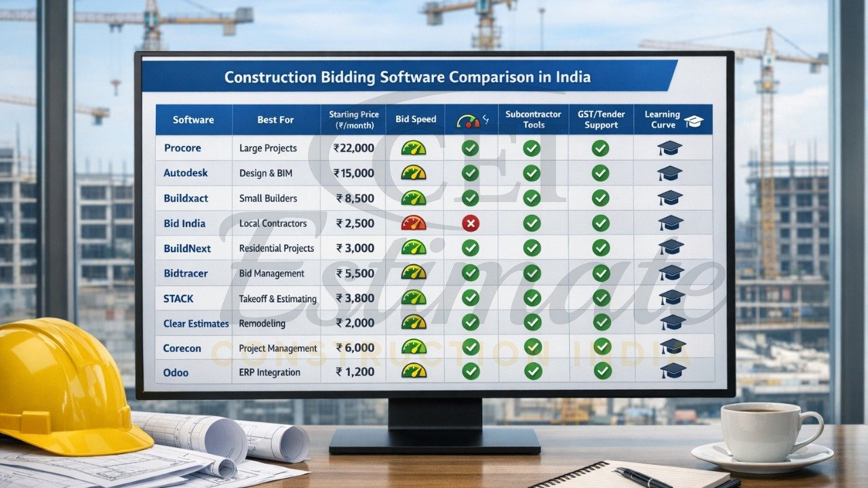Click the Autodesk software name
Screen dimensions: 868x488
[185, 173]
